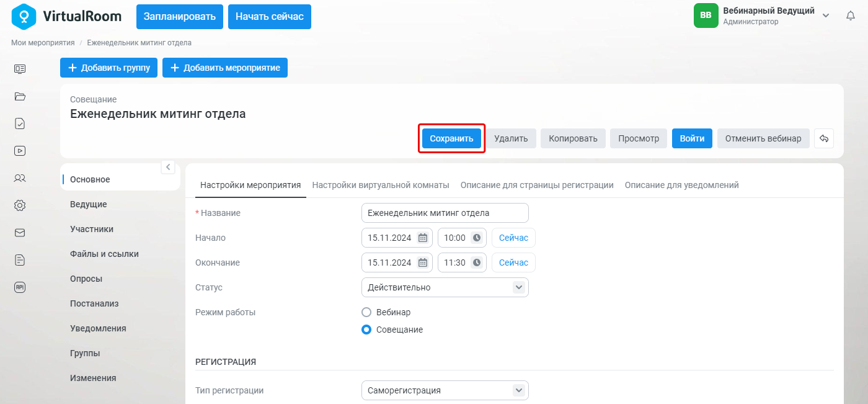Click the VirtualRoom logo icon
The height and width of the screenshot is (404, 868).
[x=24, y=16]
